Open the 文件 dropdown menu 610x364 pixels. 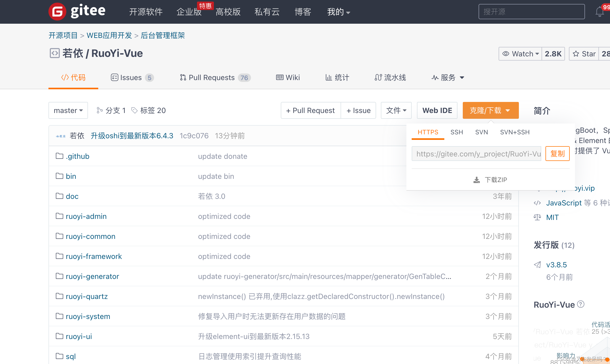click(396, 110)
